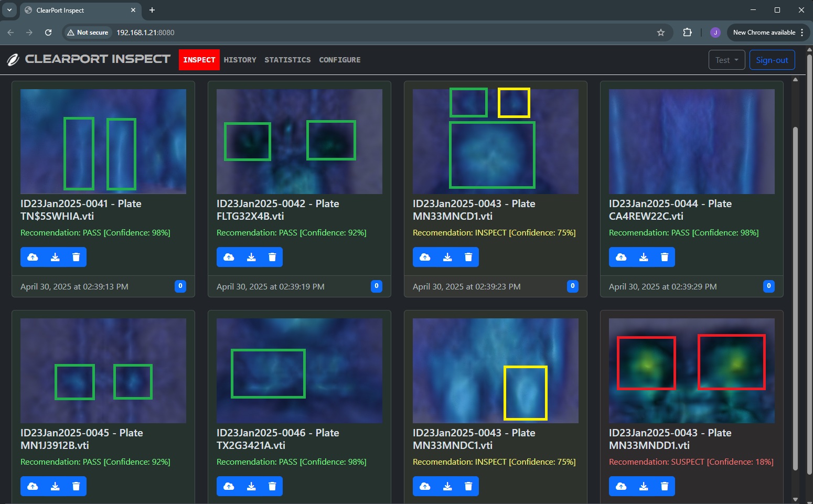Click the timestamp 'April 30, 2025 at 02:39:13 PM'
This screenshot has width=813, height=504.
(x=74, y=287)
